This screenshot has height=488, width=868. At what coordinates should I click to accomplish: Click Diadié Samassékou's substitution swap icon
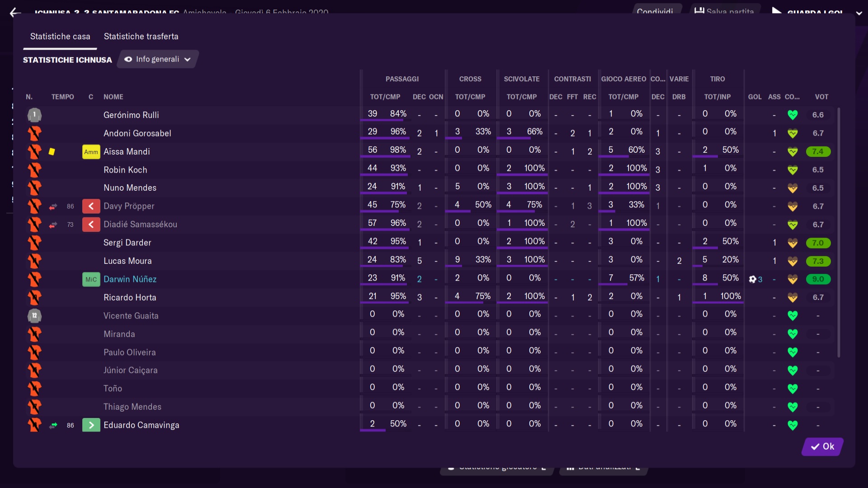tap(53, 225)
